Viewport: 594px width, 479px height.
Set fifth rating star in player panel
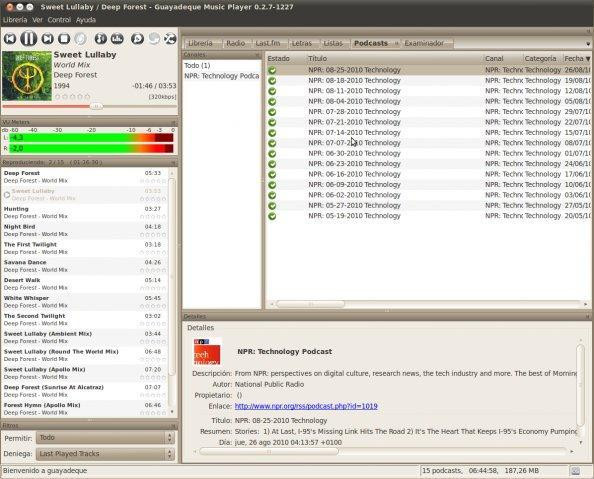point(88,97)
